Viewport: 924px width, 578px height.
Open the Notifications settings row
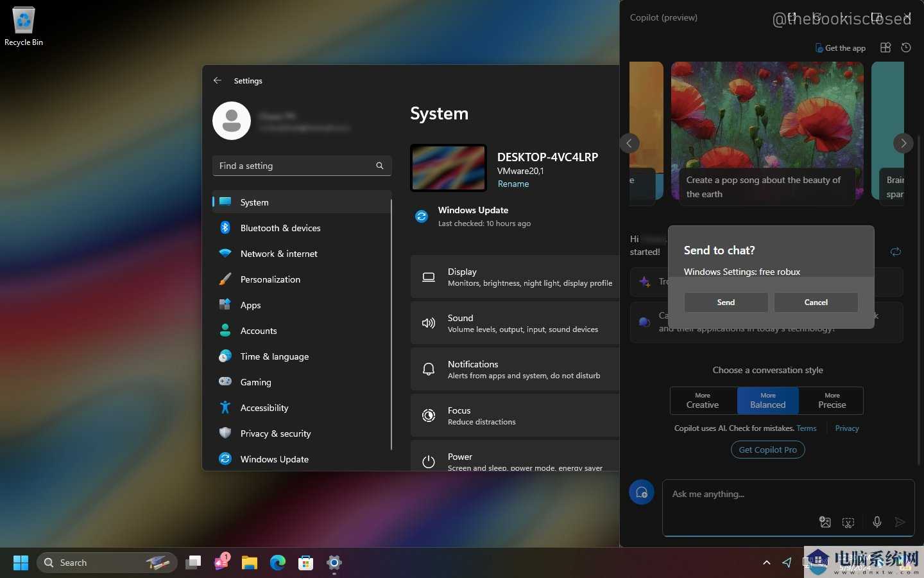tap(515, 369)
